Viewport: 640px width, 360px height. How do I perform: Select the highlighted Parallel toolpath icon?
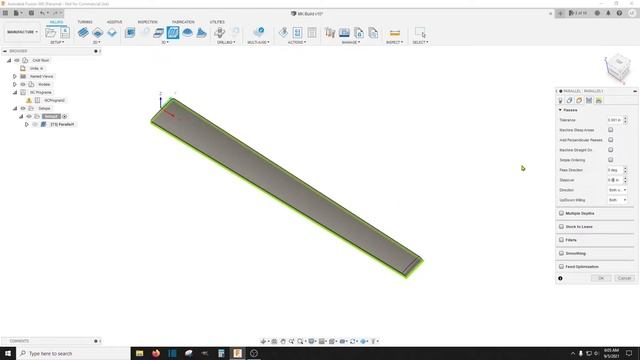(173, 33)
